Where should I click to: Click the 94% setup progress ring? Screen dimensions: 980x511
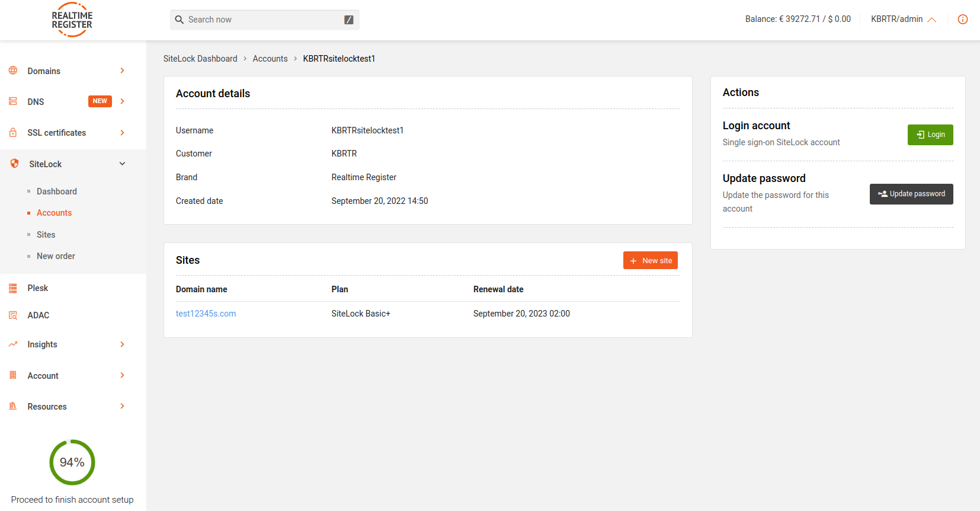72,462
